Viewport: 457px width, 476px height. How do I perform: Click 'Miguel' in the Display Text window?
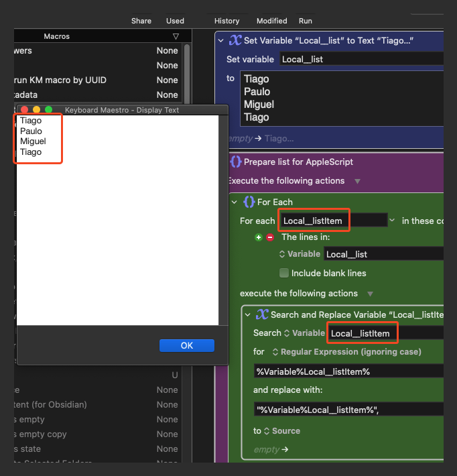coord(33,141)
